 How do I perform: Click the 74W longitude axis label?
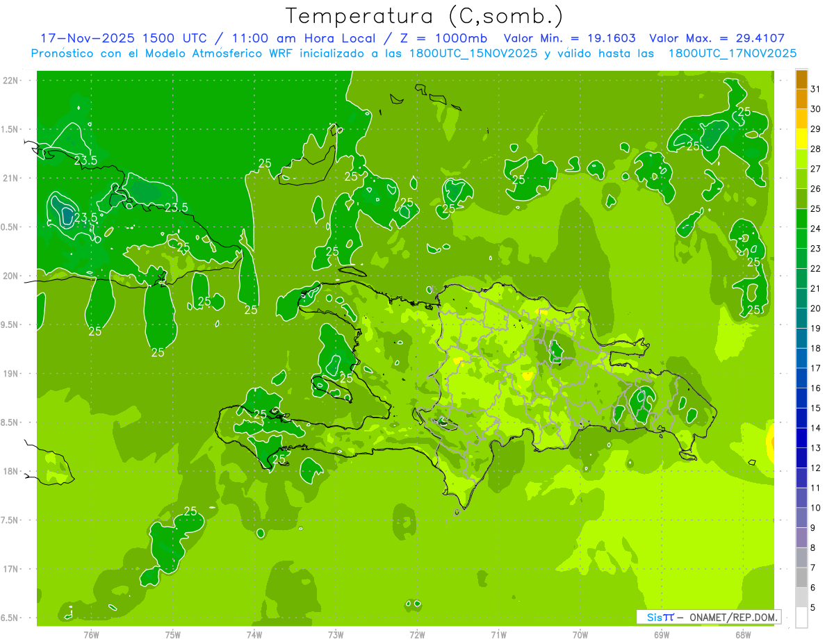pyautogui.click(x=254, y=634)
